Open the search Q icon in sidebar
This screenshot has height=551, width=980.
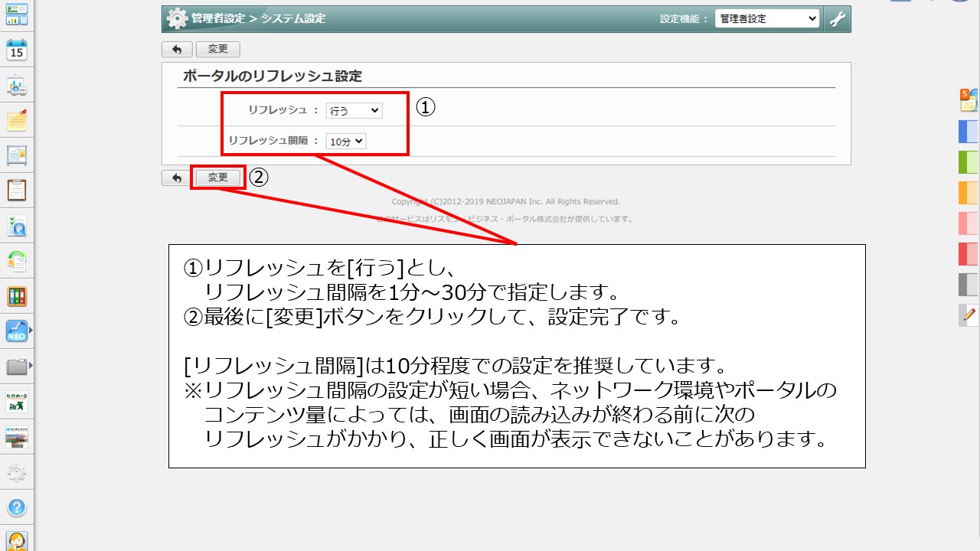pos(17,227)
